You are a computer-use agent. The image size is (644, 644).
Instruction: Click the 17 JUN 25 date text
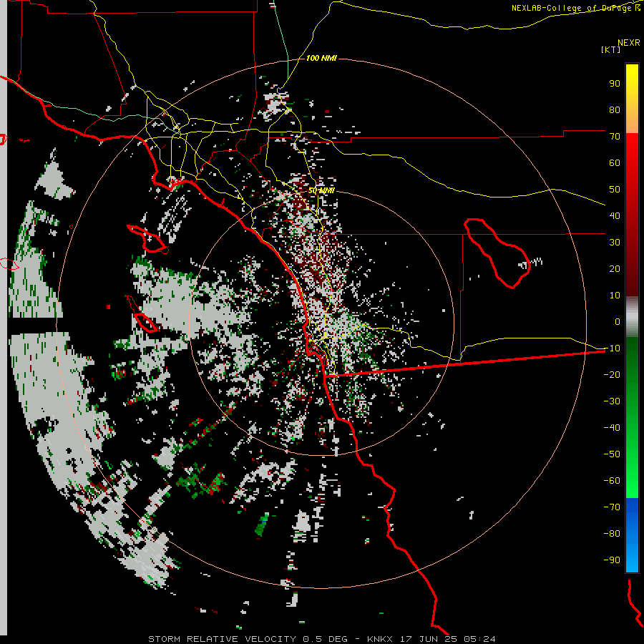point(429,639)
